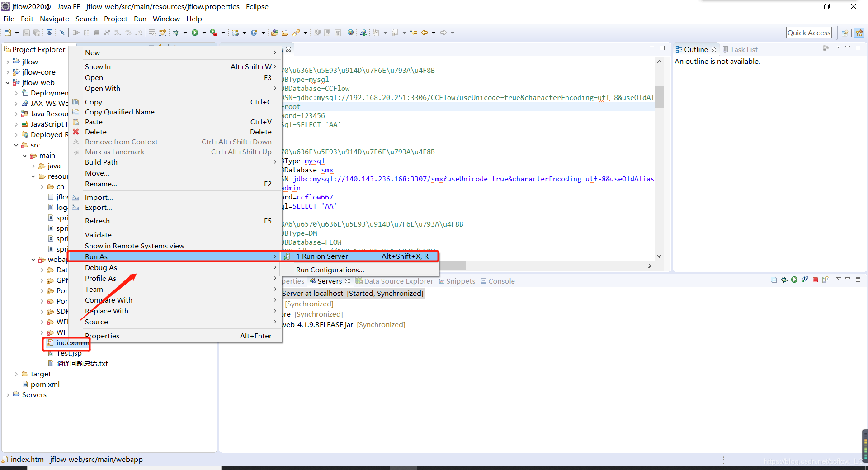Image resolution: width=868 pixels, height=470 pixels.
Task: Close the Servers view tab
Action: click(348, 281)
